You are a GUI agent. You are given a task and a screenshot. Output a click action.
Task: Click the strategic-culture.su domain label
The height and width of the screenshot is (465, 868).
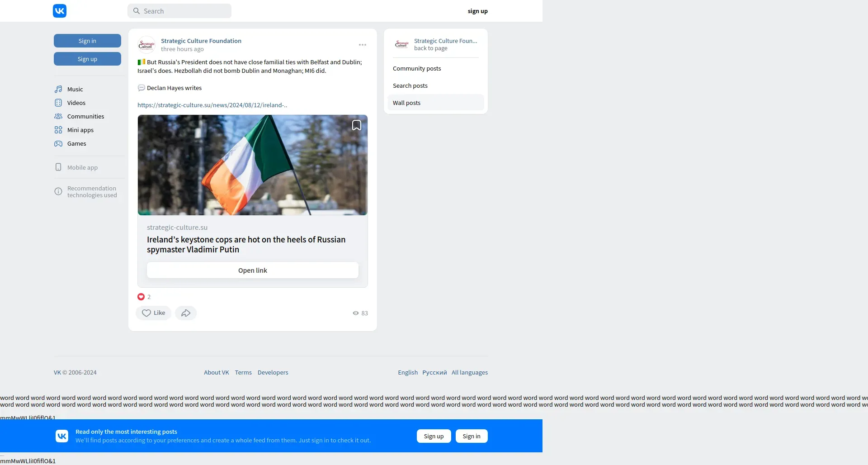(x=177, y=228)
